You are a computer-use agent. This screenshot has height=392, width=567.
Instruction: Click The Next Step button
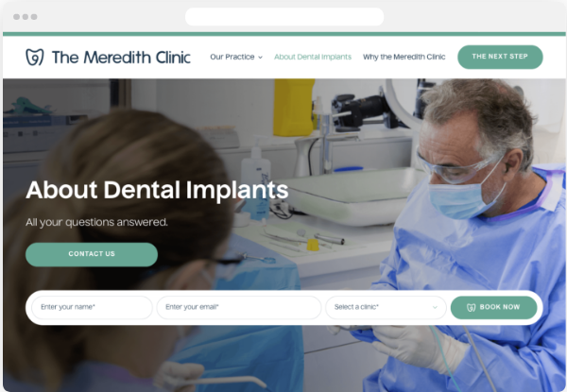tap(500, 57)
